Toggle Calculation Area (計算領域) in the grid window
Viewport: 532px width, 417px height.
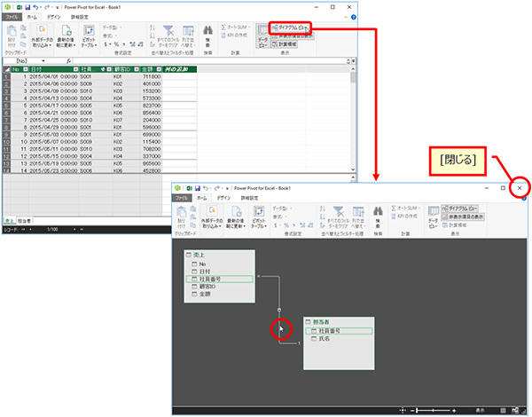point(290,43)
